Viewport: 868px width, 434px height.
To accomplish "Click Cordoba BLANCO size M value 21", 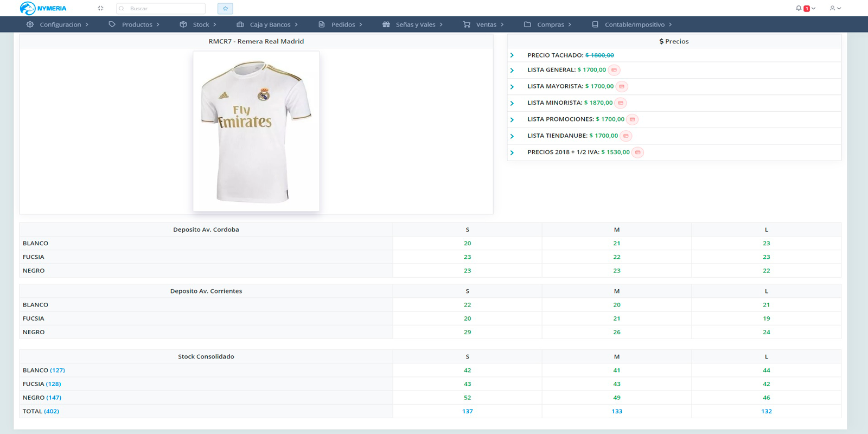I will click(x=617, y=243).
